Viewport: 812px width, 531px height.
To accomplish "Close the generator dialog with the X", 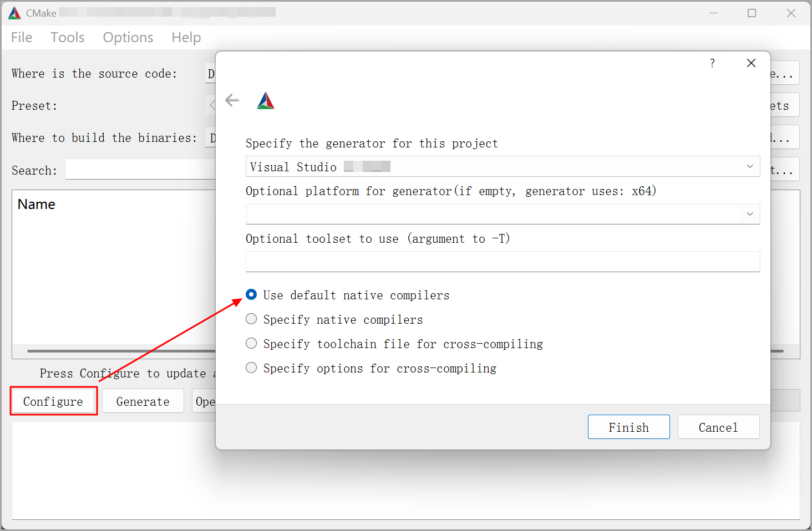I will [751, 63].
